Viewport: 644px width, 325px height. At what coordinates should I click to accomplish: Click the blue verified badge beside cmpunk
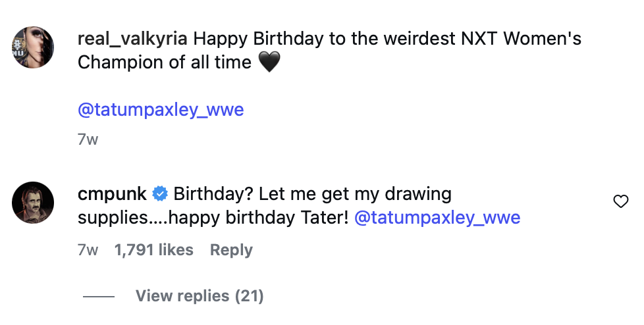159,194
